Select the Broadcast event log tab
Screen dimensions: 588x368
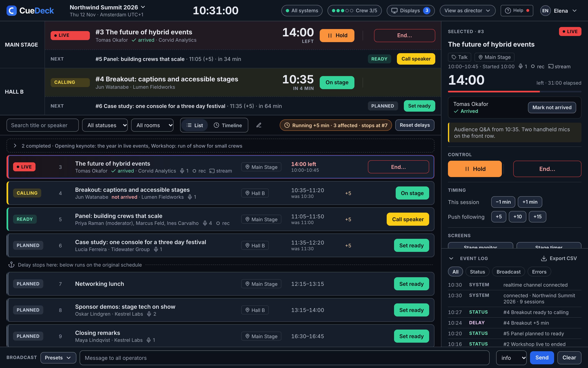point(508,272)
